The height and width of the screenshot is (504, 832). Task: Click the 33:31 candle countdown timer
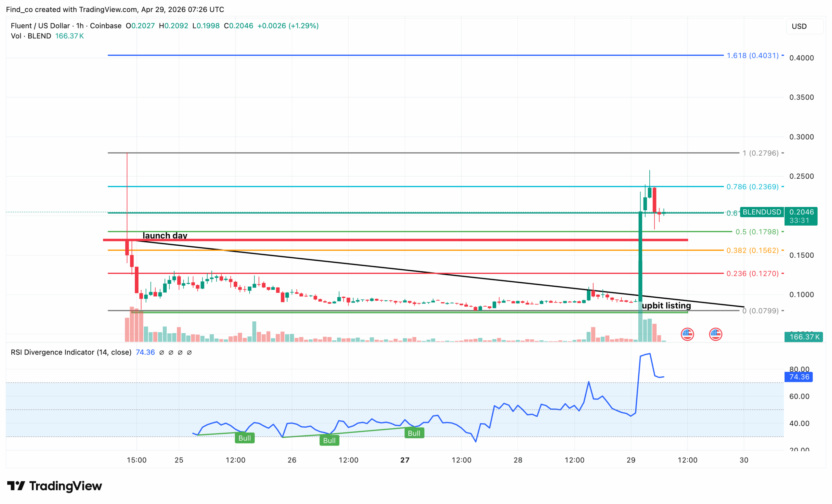coord(799,220)
